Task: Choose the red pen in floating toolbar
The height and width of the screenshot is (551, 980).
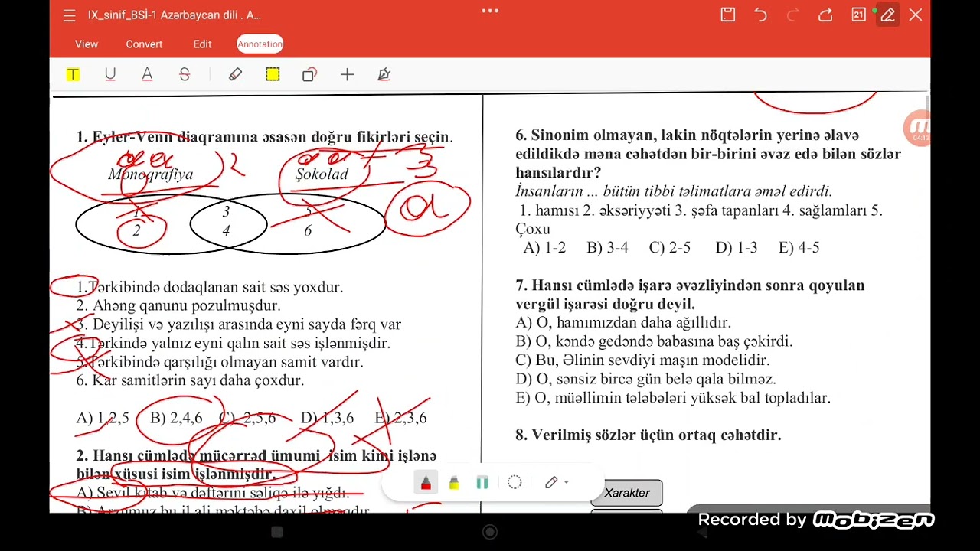Action: [x=426, y=483]
